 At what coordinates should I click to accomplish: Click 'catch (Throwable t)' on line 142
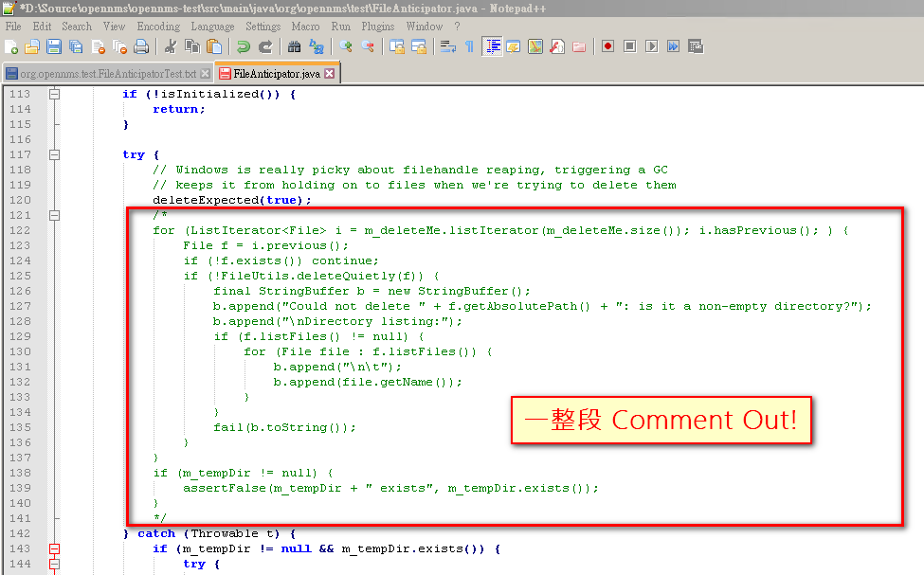[208, 533]
